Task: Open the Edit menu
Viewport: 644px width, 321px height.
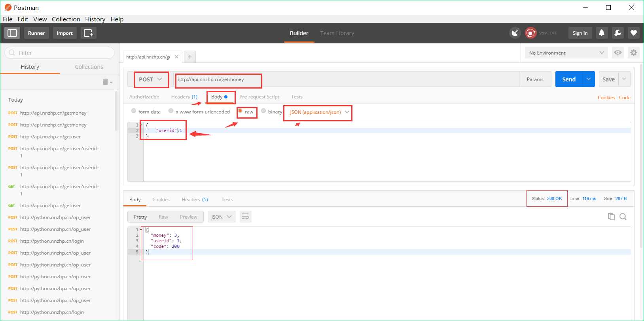Action: [x=23, y=19]
